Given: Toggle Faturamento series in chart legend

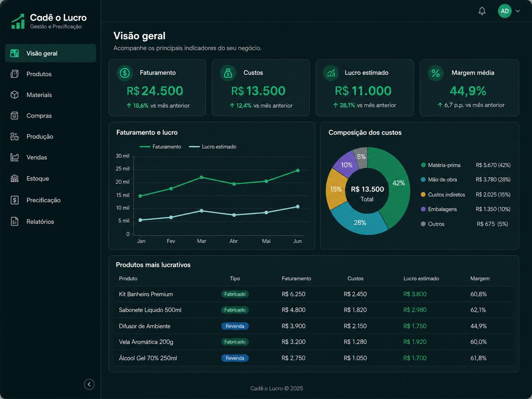Looking at the screenshot, I should 160,147.
